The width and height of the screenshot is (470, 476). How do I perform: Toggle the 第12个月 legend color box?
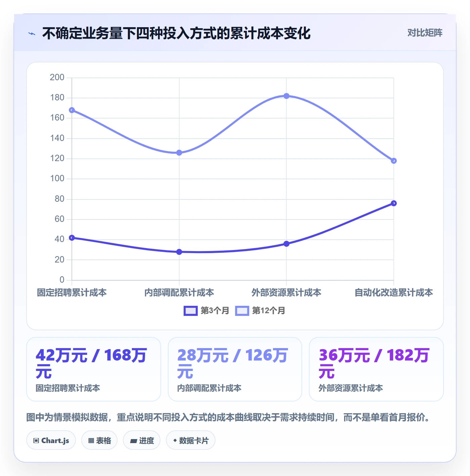(242, 311)
